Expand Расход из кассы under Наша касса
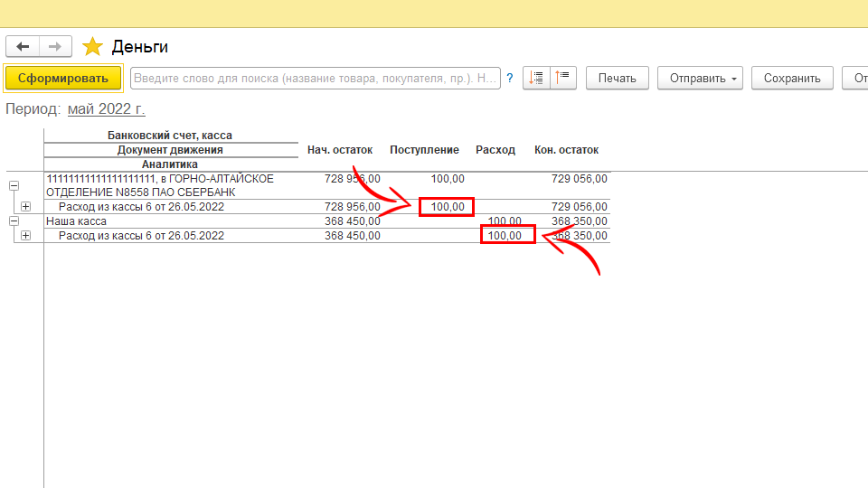The height and width of the screenshot is (488, 868). click(25, 236)
